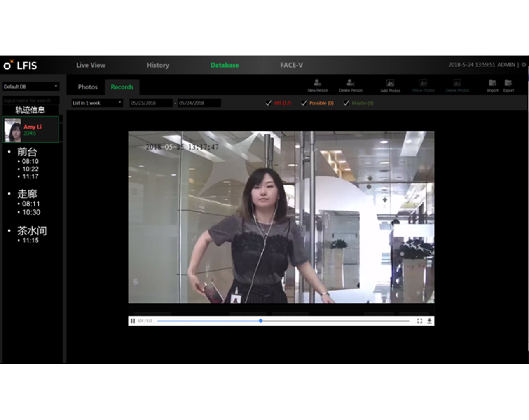Open the Default DB dropdown
Image resolution: width=529 pixels, height=420 pixels.
(x=31, y=87)
